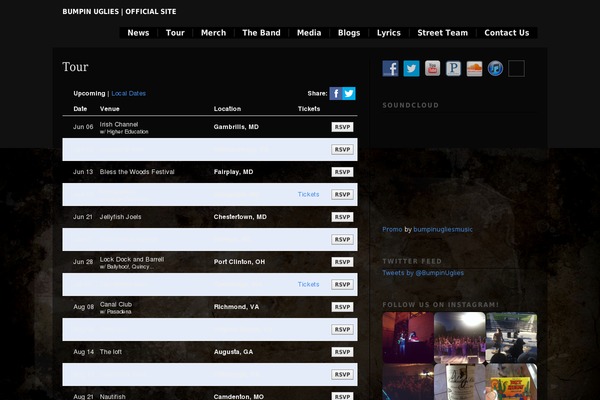Click the Bumpin Uglies Official Site title
The width and height of the screenshot is (600, 400).
[119, 12]
